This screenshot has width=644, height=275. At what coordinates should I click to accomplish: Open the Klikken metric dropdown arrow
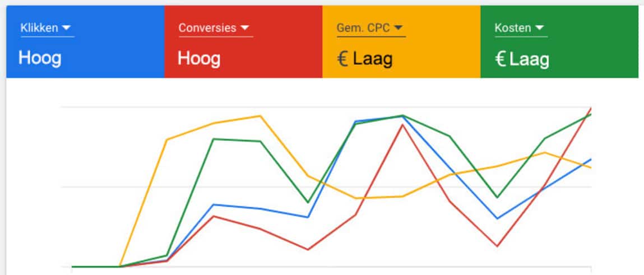(x=66, y=28)
